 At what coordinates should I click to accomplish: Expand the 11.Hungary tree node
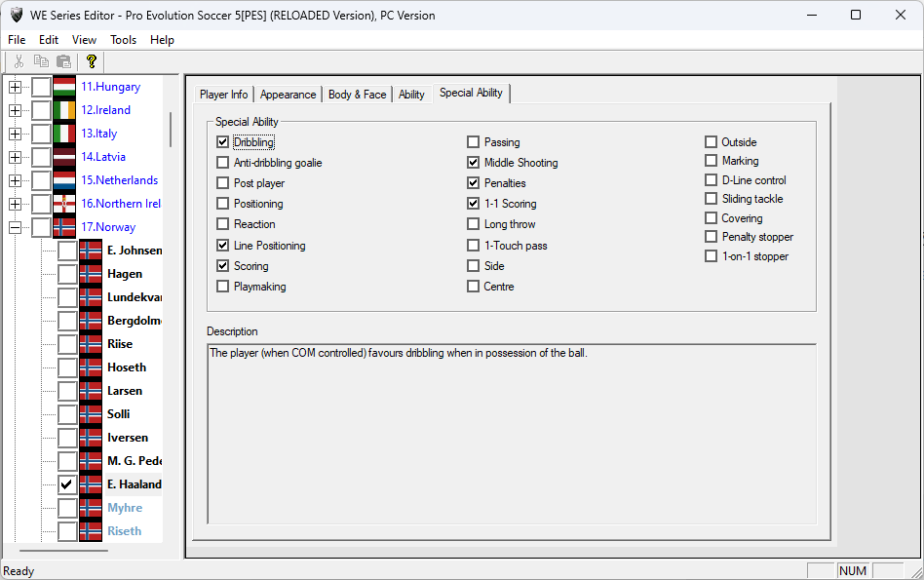[16, 87]
